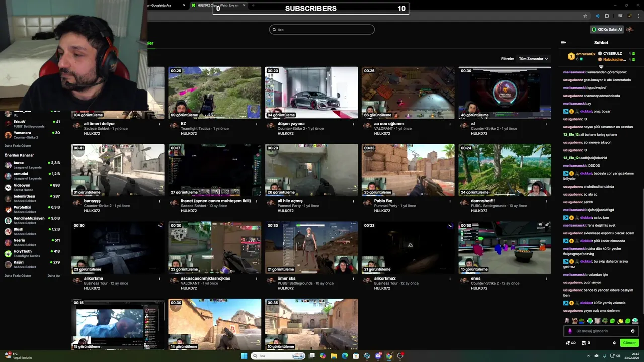Open the Tüm Zamanlar filter dropdown
This screenshot has width=644, height=362.
(534, 59)
